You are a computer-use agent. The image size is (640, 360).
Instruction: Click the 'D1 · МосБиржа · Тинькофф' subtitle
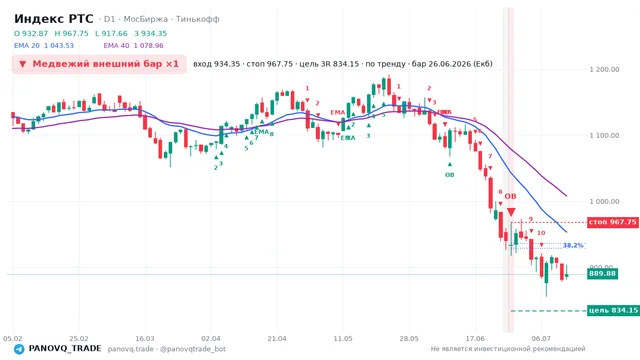pos(162,19)
